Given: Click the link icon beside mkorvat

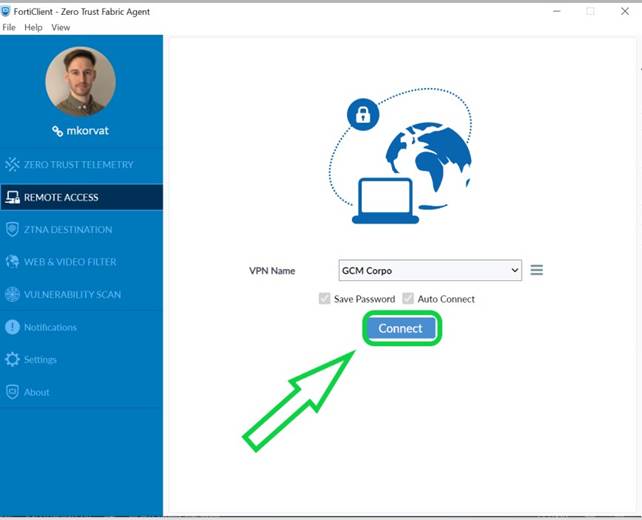Looking at the screenshot, I should (57, 131).
